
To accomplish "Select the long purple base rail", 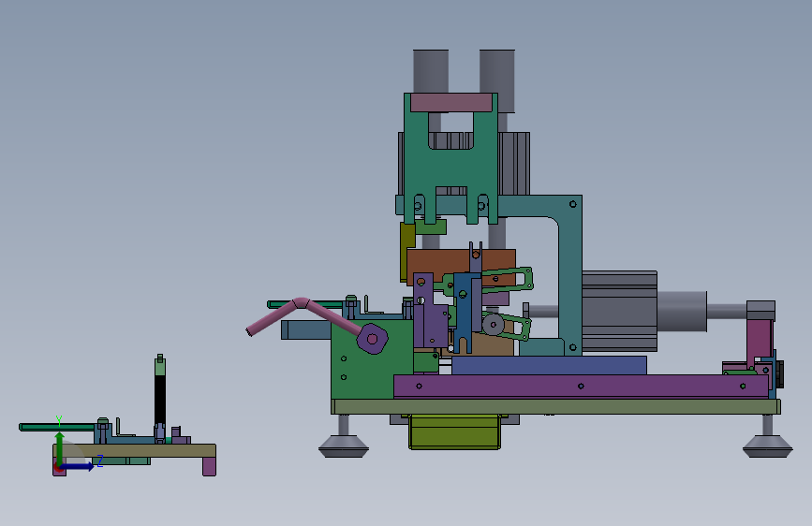I will coord(581,387).
